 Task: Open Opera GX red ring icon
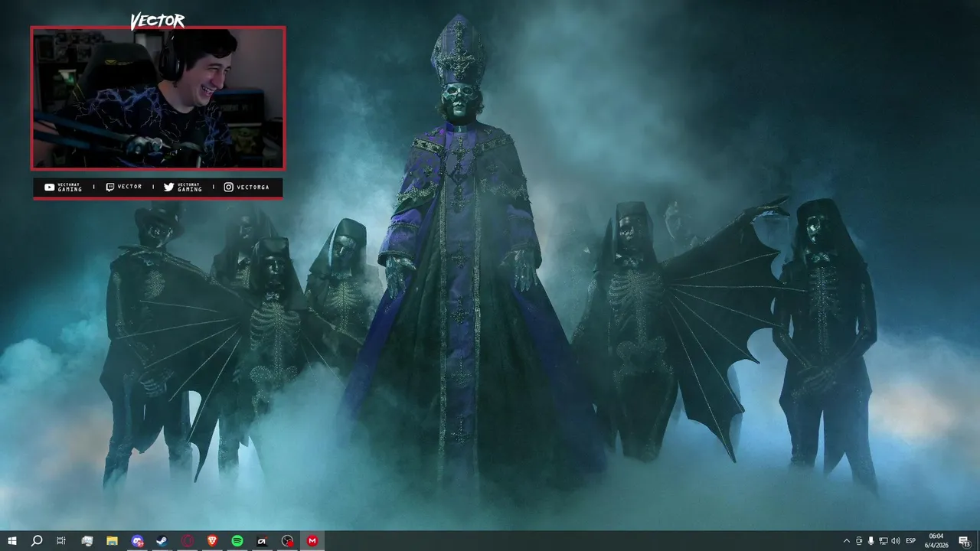[x=187, y=541]
